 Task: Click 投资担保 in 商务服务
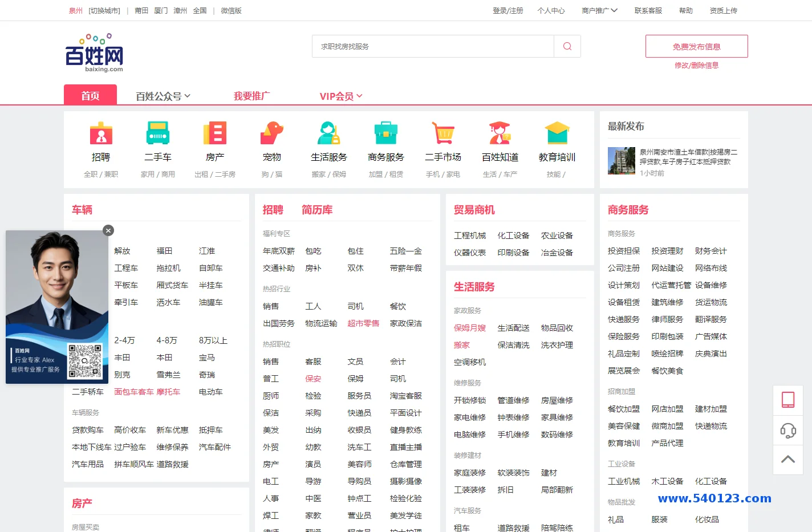(x=624, y=251)
